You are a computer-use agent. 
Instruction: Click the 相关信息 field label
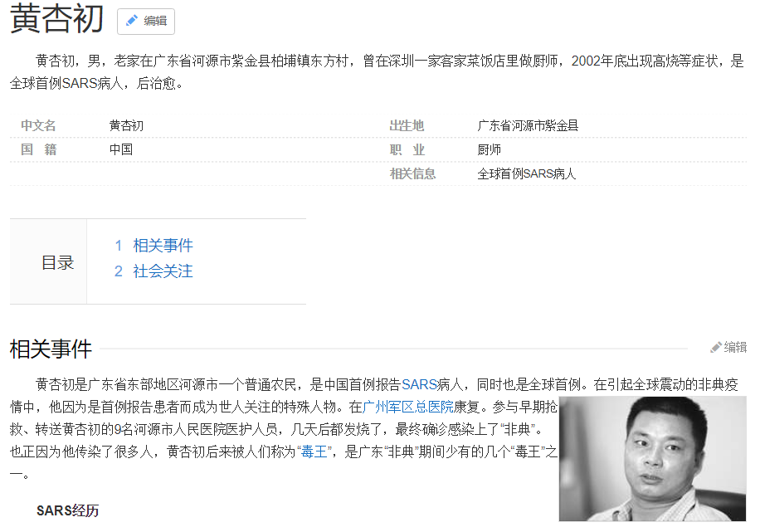[x=412, y=173]
